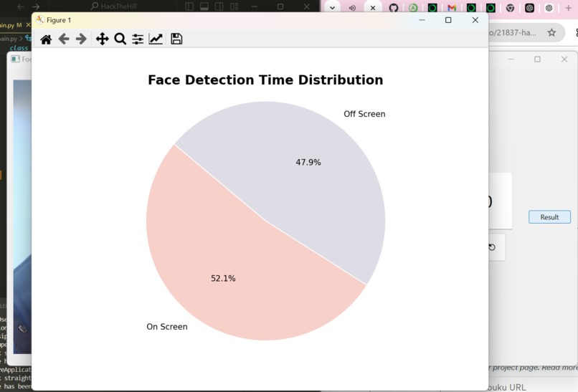Toggle bottom panel in VS Code
578x392 pixels.
204,6
